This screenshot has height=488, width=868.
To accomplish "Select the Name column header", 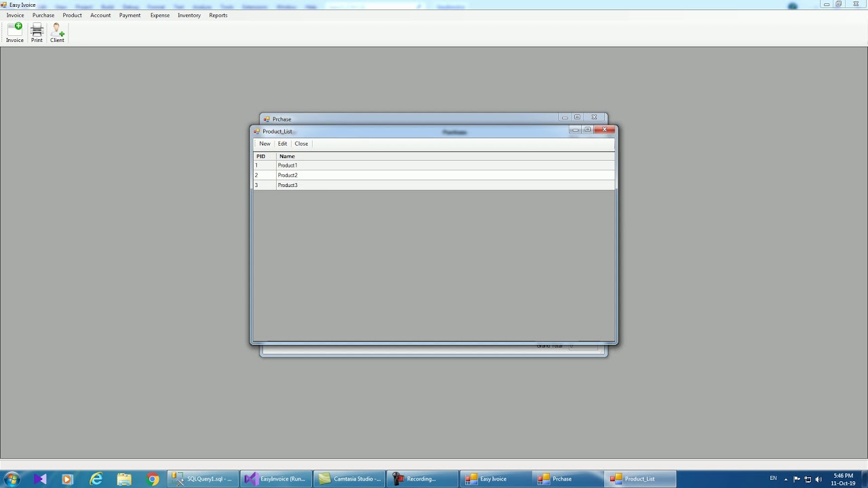I will click(x=445, y=156).
